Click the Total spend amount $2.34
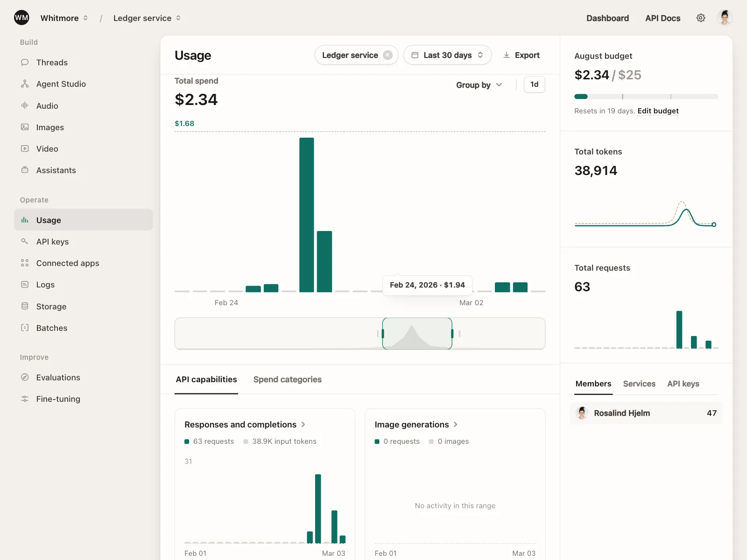This screenshot has height=560, width=747. [x=196, y=99]
